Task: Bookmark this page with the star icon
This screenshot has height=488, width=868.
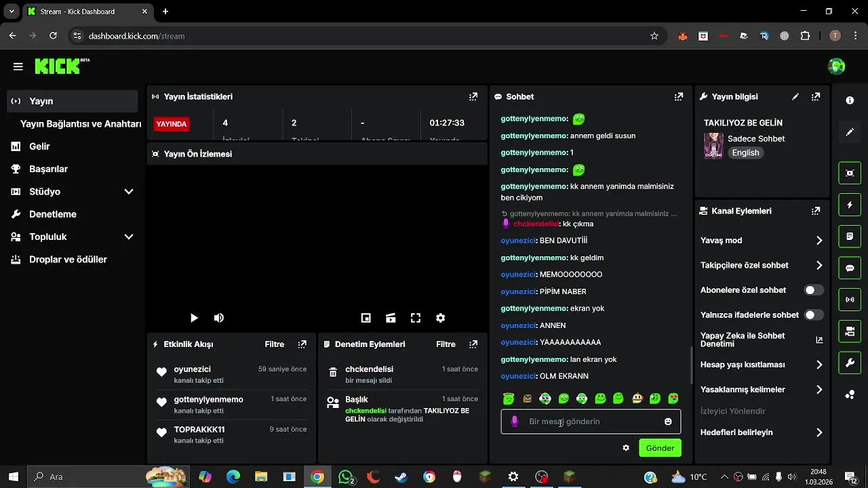Action: [x=654, y=36]
